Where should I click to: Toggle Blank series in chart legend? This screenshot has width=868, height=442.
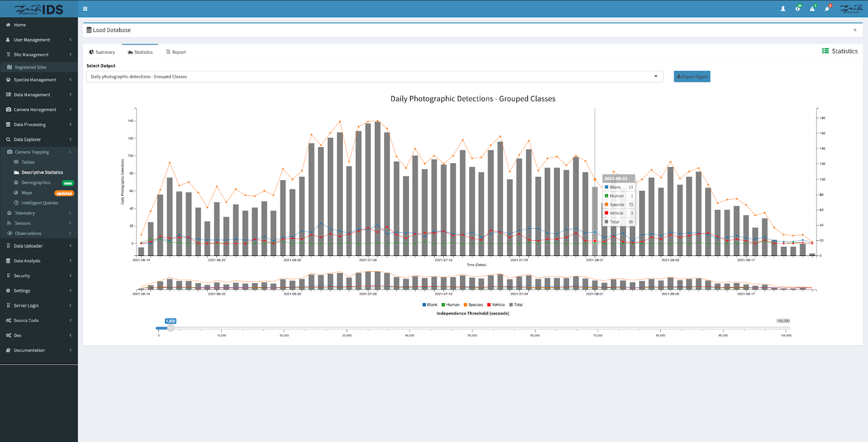coord(430,305)
